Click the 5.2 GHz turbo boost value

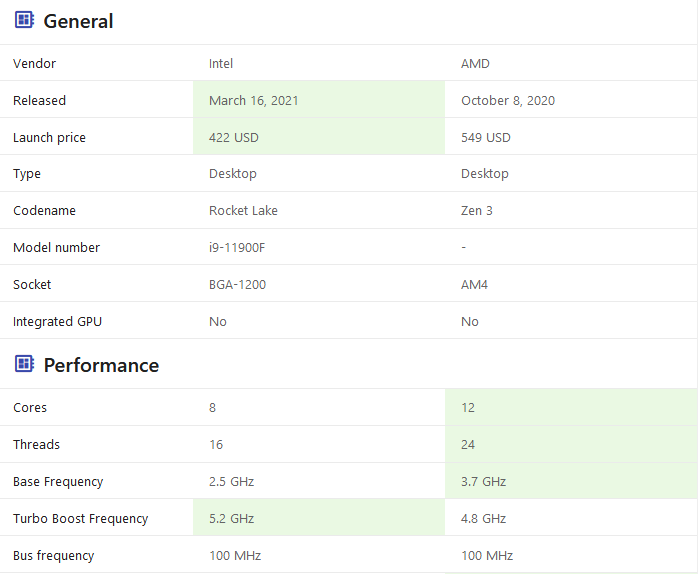(231, 519)
